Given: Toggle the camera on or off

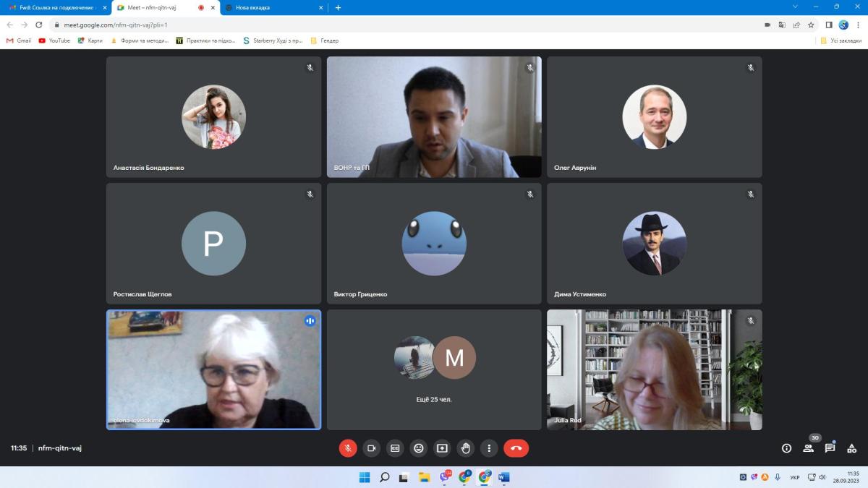Looking at the screenshot, I should (371, 448).
